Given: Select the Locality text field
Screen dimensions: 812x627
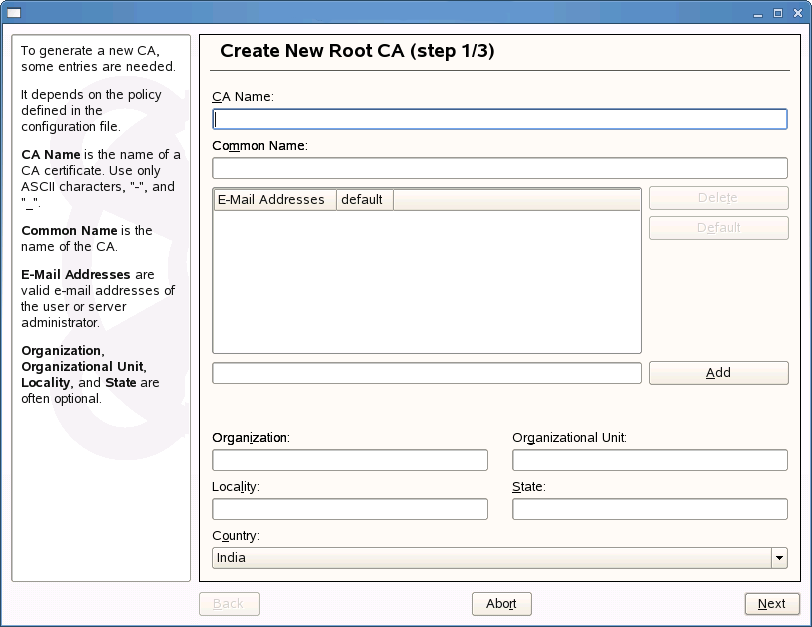Looking at the screenshot, I should click(x=350, y=509).
